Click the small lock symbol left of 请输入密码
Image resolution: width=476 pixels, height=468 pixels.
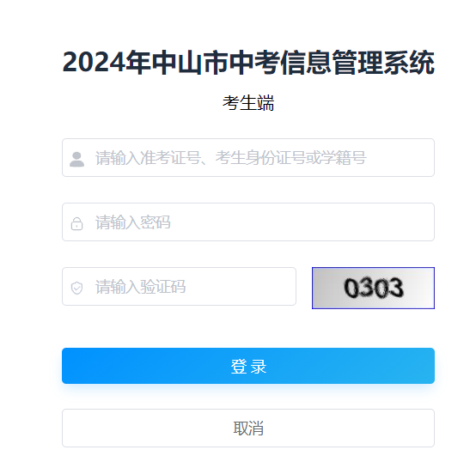coord(76,223)
